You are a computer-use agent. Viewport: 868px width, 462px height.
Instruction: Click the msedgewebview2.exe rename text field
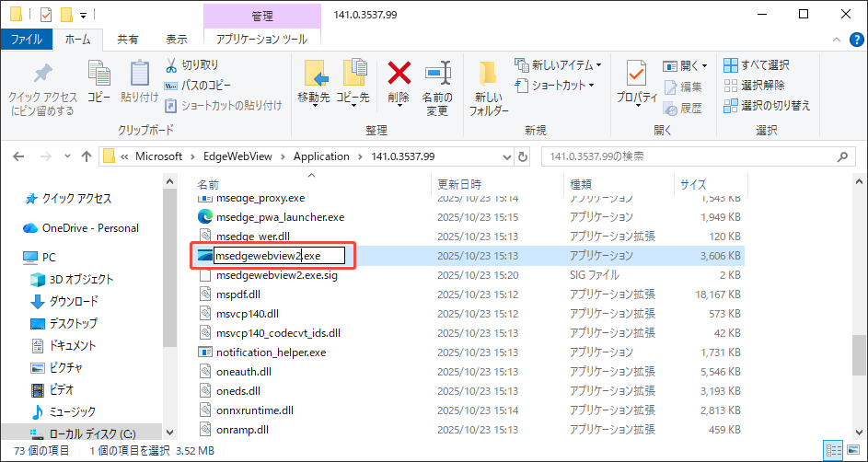(279, 255)
